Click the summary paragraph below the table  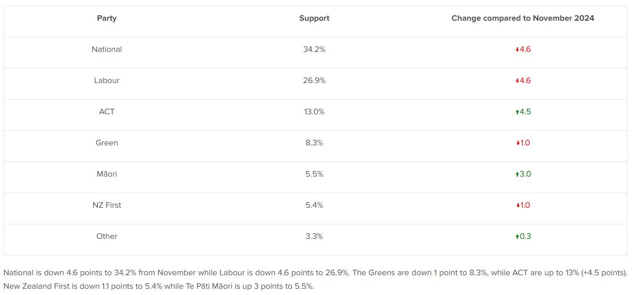point(316,279)
